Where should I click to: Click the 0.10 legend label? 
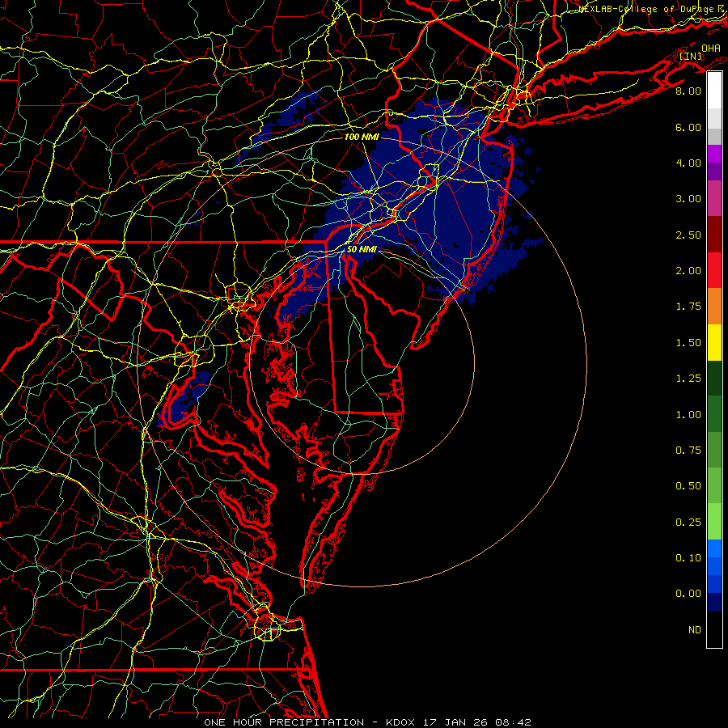[x=688, y=558]
